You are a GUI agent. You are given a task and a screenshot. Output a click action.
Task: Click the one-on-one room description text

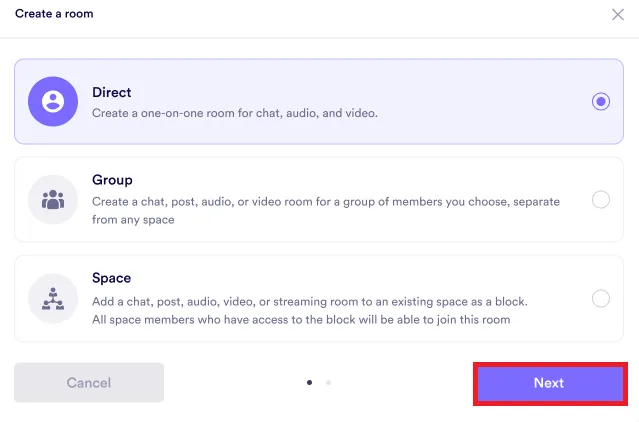pos(235,113)
